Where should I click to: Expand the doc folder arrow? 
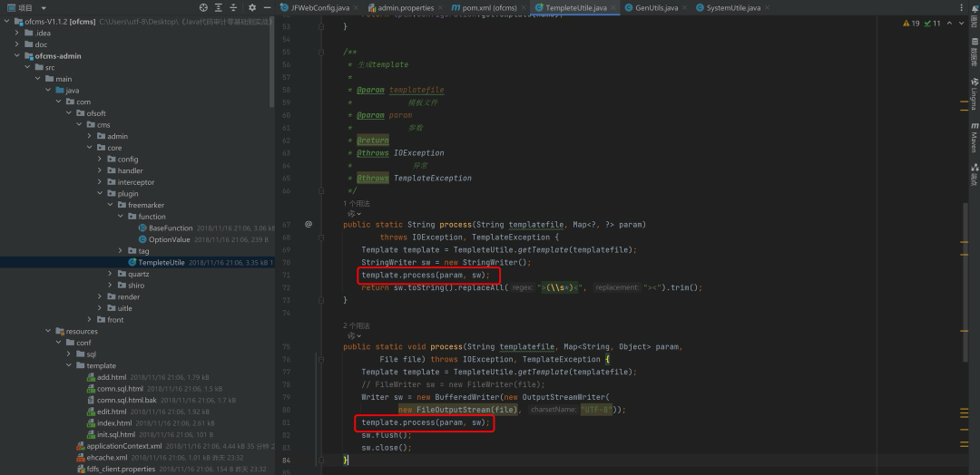[17, 44]
